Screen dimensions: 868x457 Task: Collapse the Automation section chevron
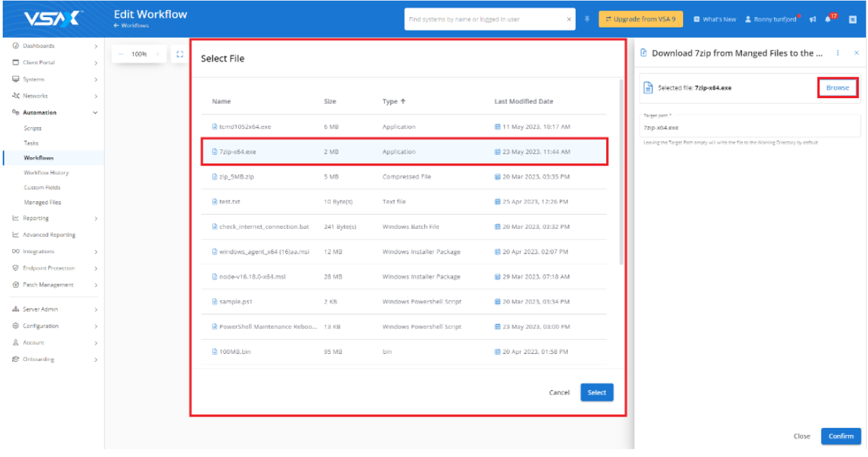tap(95, 112)
